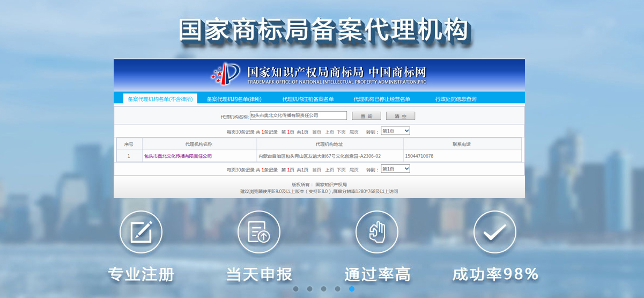The width and height of the screenshot is (644, 298).
Task: Click the 国家商标局备案代理机构 headline
Action: pyautogui.click(x=324, y=29)
